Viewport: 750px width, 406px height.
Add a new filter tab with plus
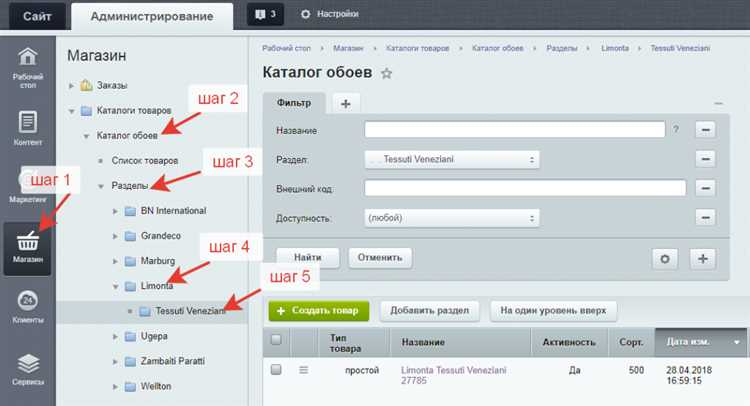(346, 103)
